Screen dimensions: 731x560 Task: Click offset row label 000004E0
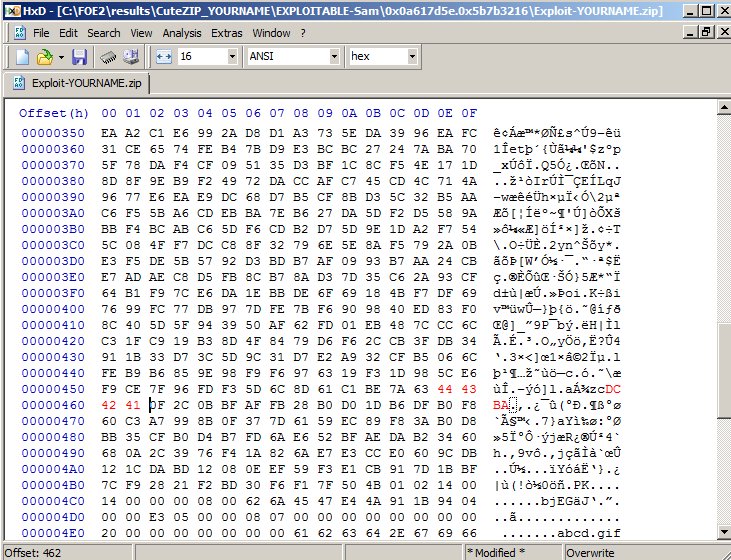pos(53,533)
